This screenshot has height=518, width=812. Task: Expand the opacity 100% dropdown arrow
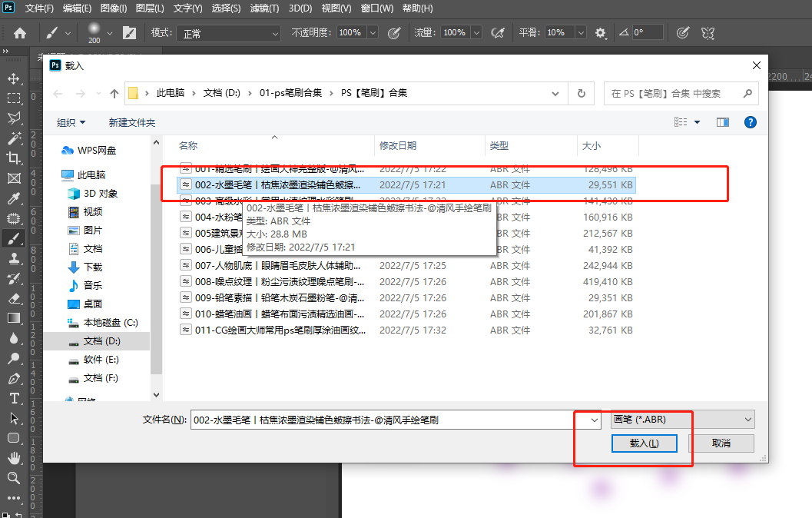[x=373, y=32]
